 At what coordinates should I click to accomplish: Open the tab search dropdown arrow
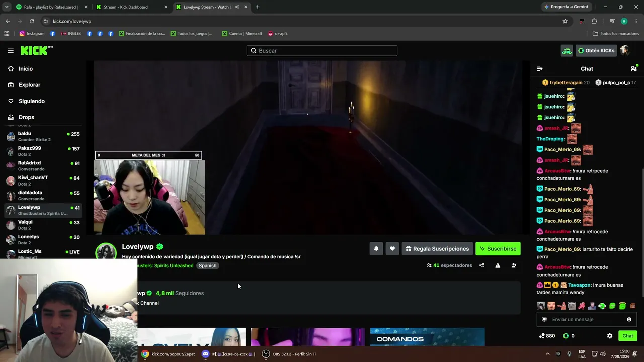tap(7, 7)
